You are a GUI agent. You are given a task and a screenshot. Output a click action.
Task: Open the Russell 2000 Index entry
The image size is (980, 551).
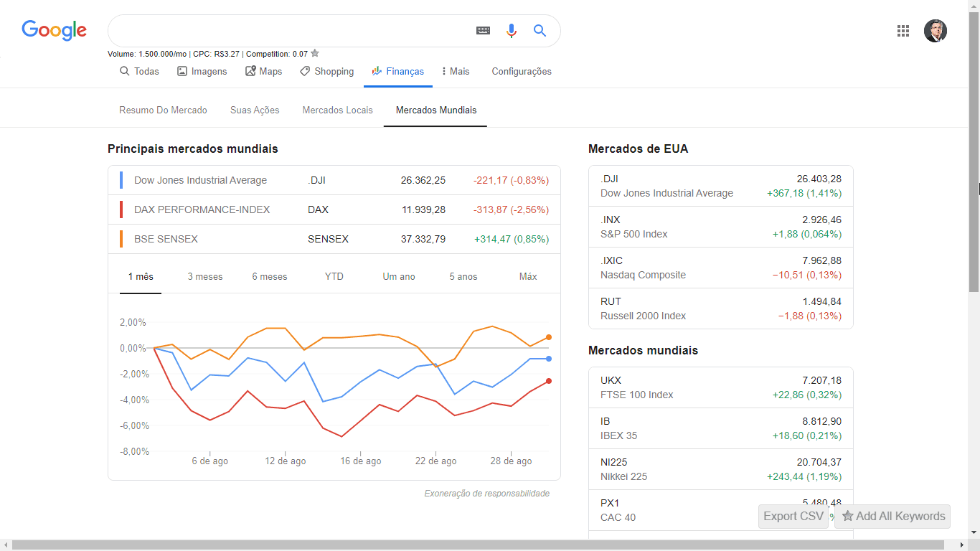tap(721, 309)
